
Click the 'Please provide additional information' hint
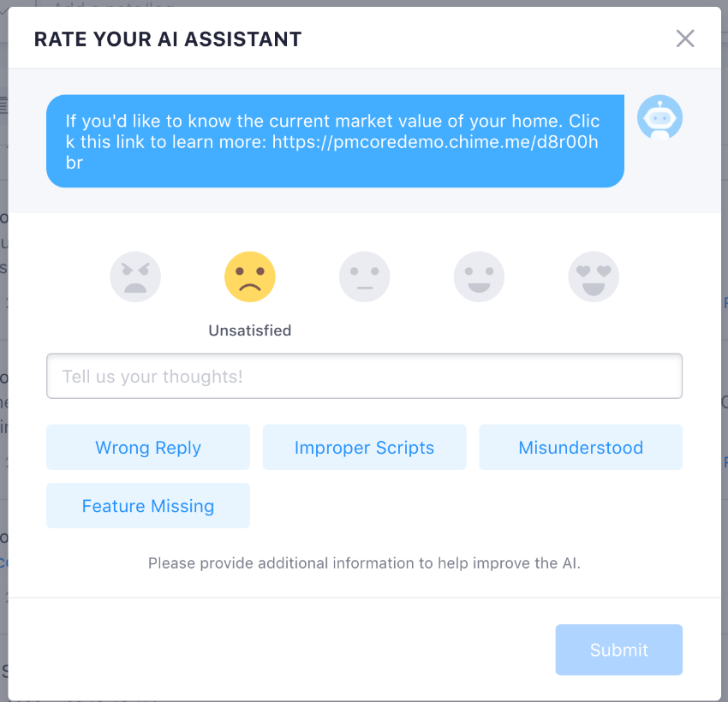365,563
